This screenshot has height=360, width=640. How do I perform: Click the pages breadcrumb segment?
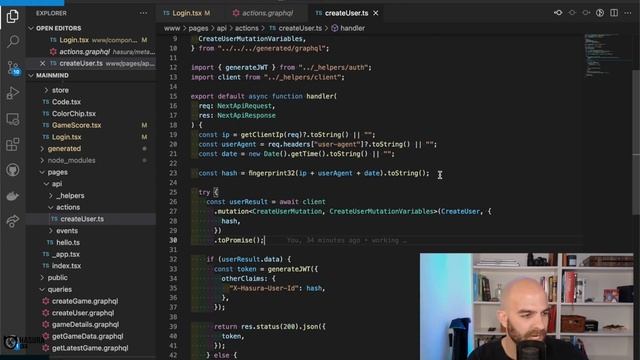198,28
